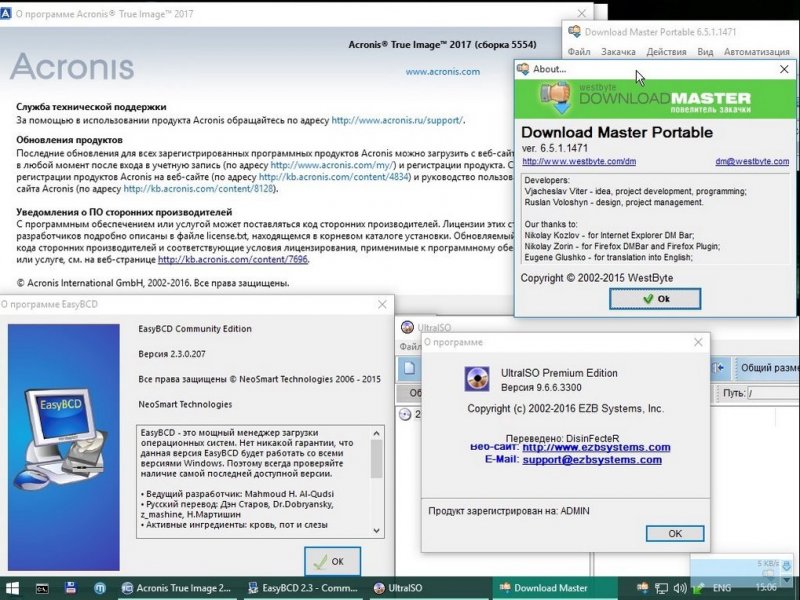
Task: Open the Действия menu
Action: coord(666,52)
